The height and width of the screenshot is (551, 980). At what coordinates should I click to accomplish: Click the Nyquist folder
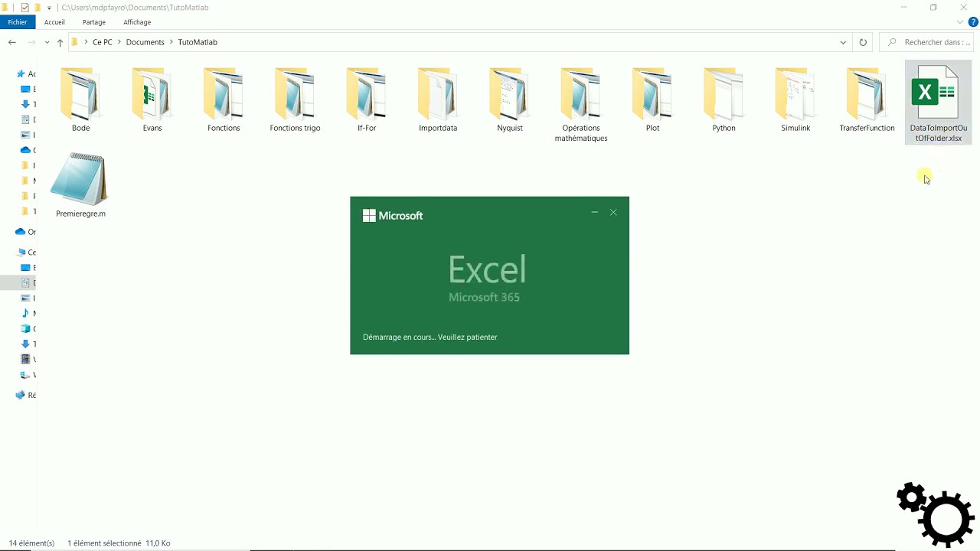(x=510, y=100)
